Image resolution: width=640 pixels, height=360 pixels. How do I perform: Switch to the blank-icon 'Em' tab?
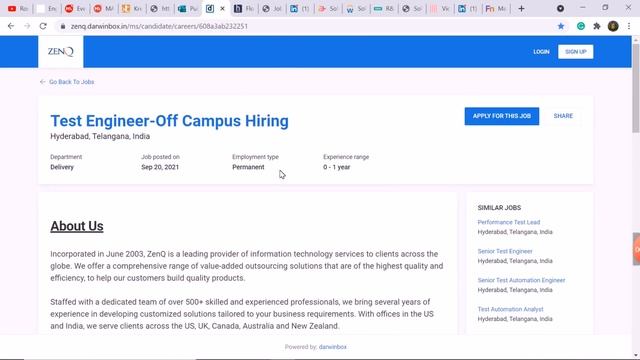click(46, 9)
